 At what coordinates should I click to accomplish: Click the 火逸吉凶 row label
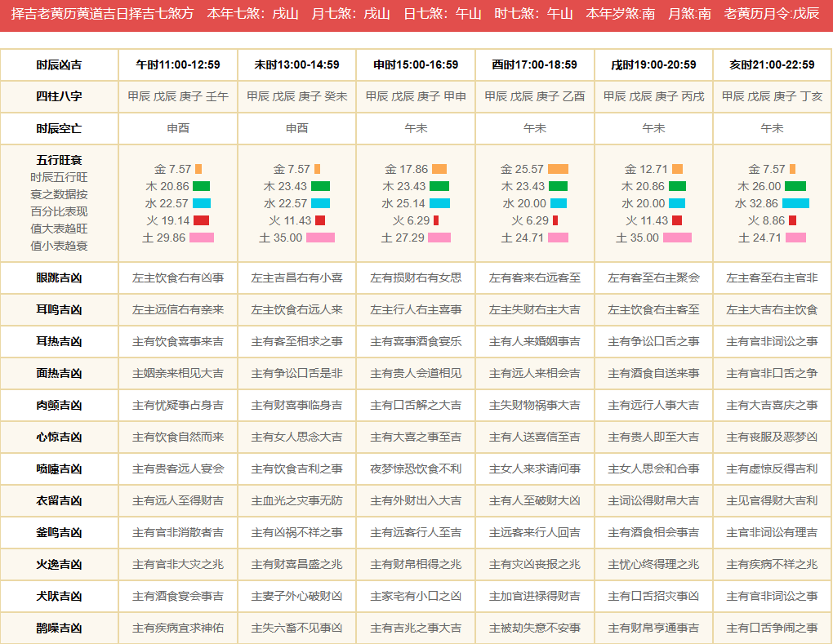point(59,564)
